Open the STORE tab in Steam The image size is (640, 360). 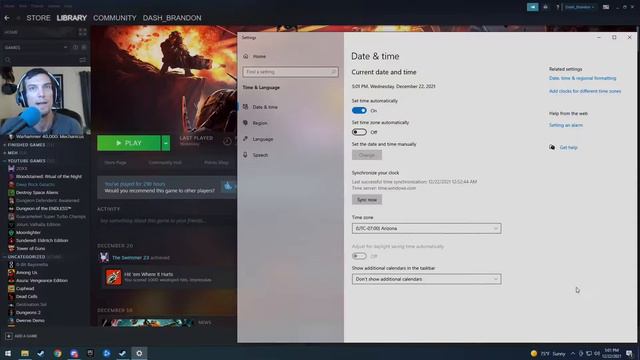pyautogui.click(x=38, y=18)
